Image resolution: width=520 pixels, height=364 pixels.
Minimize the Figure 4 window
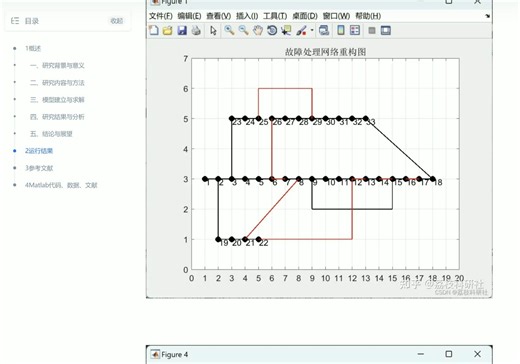421,354
